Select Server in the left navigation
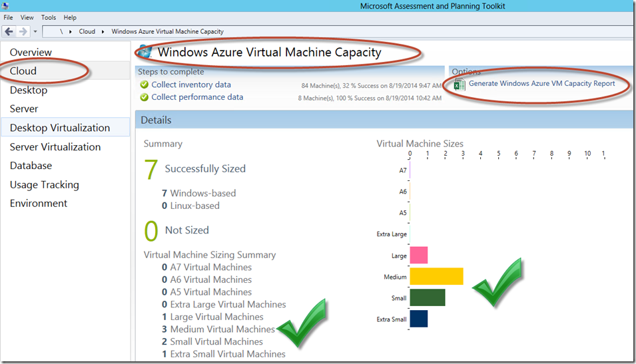The image size is (636, 364). [x=24, y=108]
